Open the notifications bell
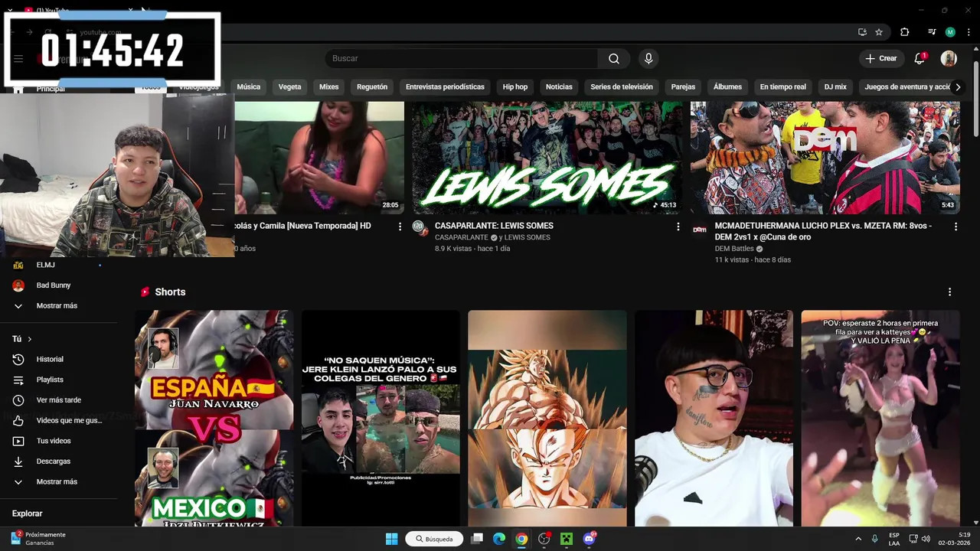Viewport: 980px width, 551px height. pos(920,58)
